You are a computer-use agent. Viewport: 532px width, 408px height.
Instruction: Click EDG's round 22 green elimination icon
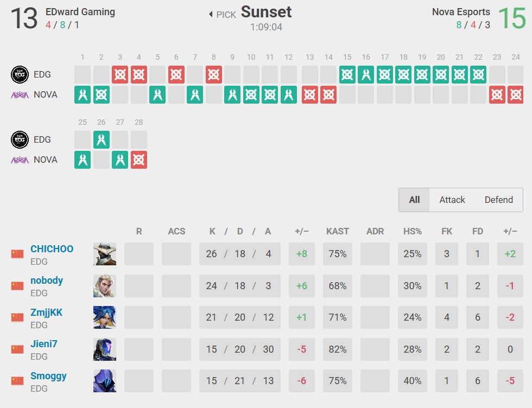[478, 75]
